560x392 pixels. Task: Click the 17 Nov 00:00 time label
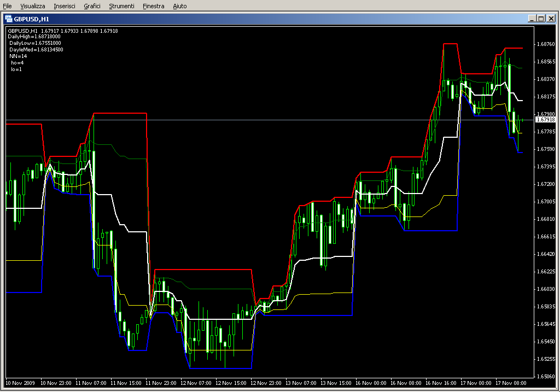(x=476, y=383)
